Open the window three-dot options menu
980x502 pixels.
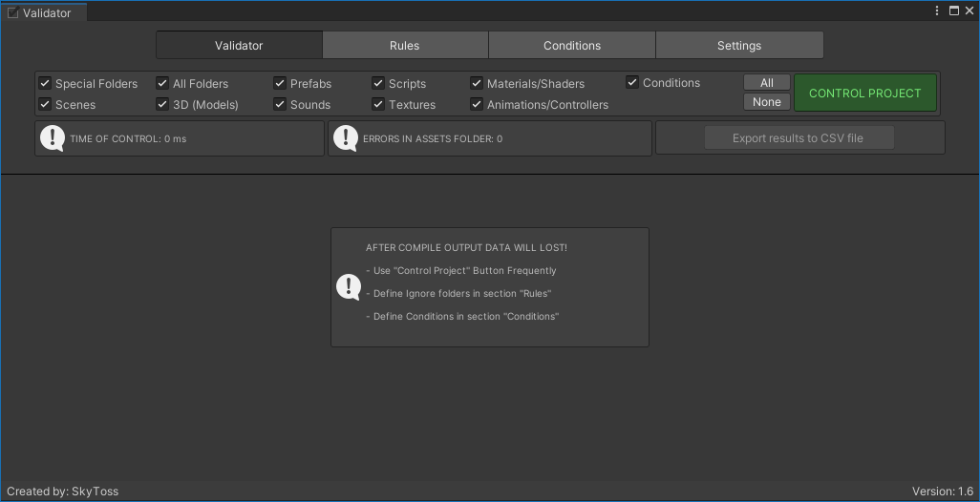pos(937,10)
